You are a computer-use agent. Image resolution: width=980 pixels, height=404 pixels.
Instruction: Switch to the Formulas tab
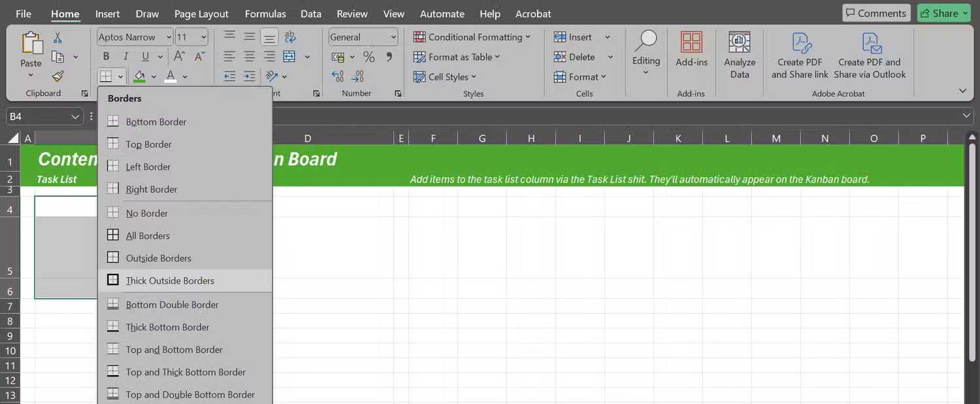click(265, 14)
